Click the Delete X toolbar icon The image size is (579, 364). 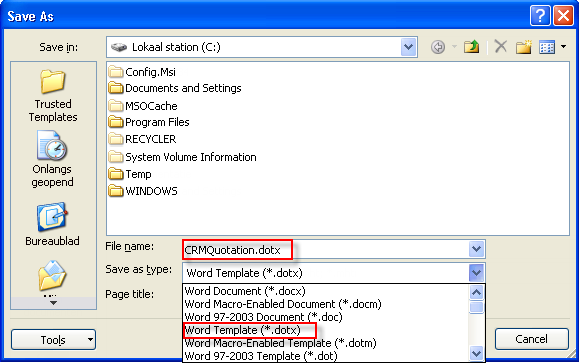click(501, 47)
